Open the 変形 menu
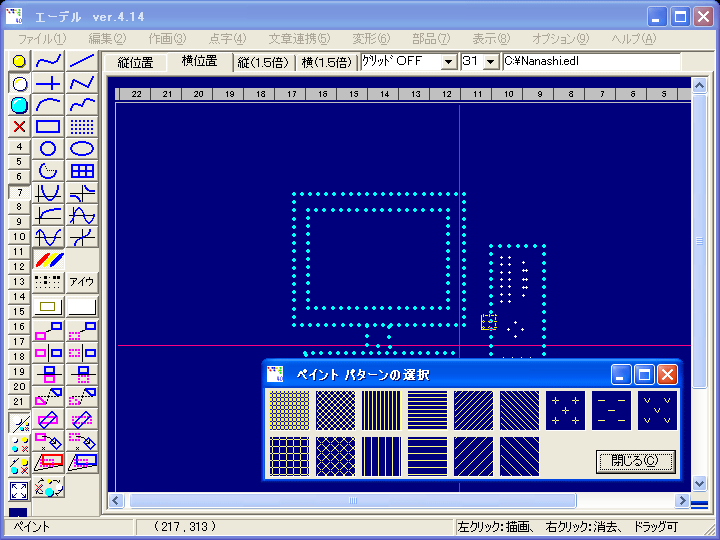The height and width of the screenshot is (540, 720). tap(371, 39)
